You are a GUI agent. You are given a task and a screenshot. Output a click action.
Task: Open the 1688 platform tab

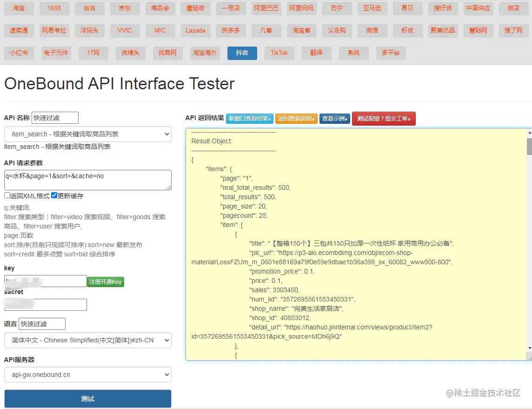coord(54,8)
